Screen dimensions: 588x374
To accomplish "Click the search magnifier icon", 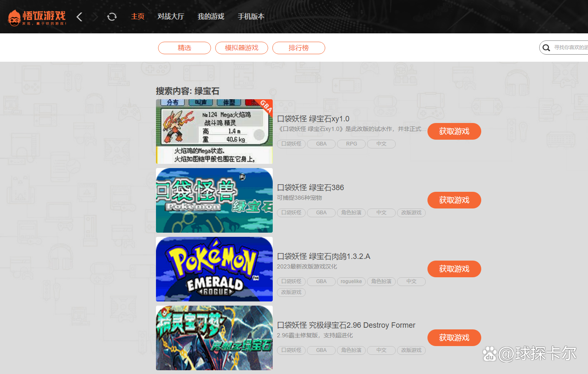I will click(546, 48).
